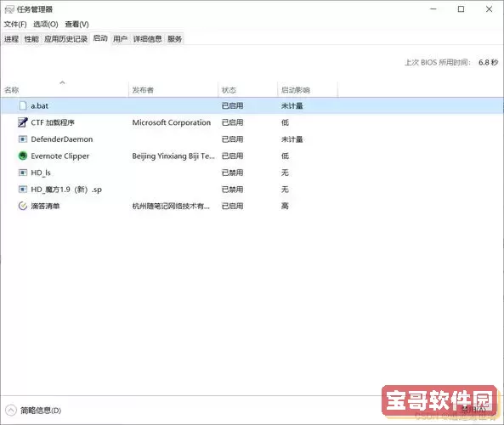The width and height of the screenshot is (504, 425).
Task: Click 低 impact in Evernote Clipper row
Action: tap(285, 156)
